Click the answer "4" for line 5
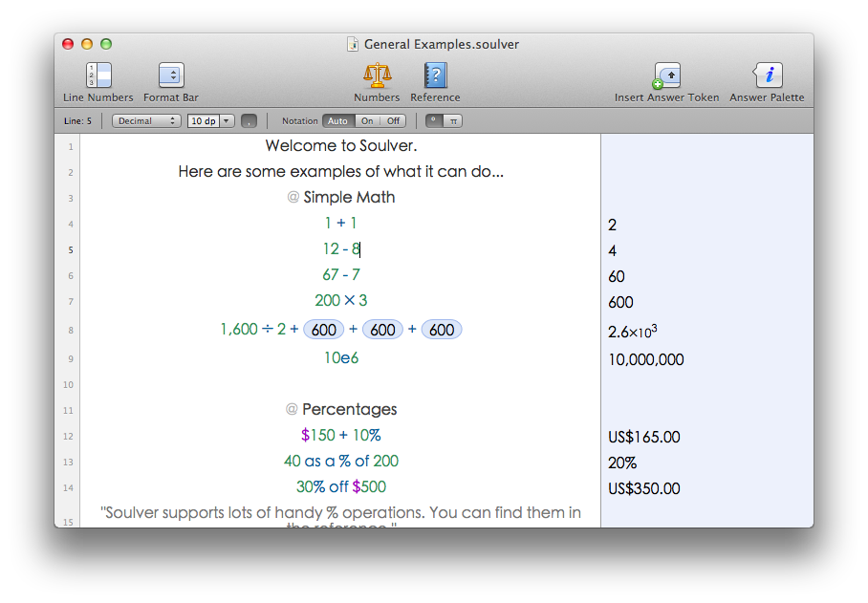 tap(612, 250)
